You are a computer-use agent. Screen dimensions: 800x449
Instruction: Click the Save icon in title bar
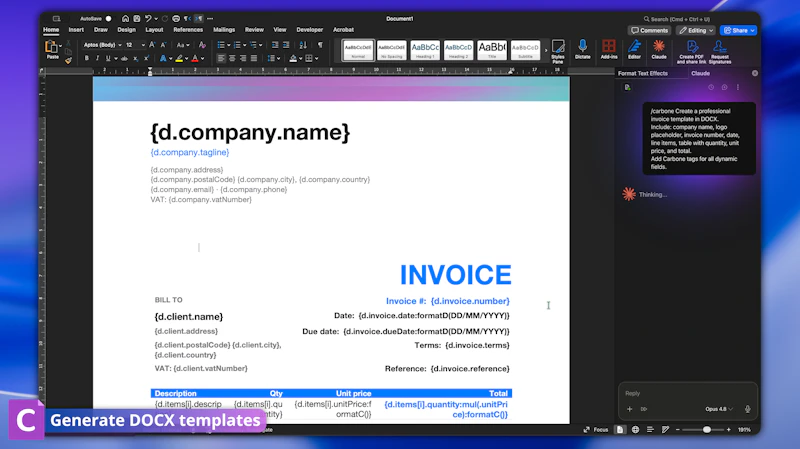pyautogui.click(x=137, y=18)
